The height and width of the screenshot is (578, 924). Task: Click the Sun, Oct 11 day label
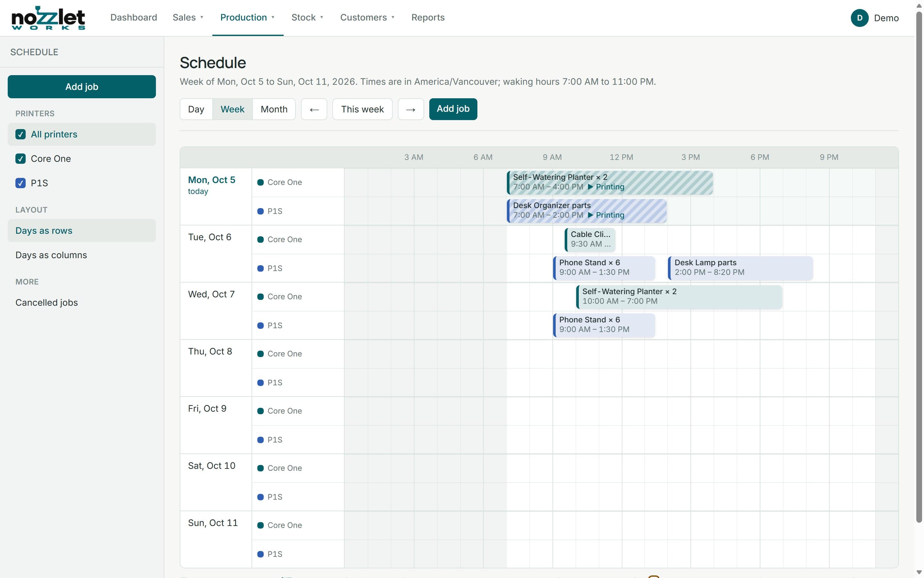click(213, 522)
